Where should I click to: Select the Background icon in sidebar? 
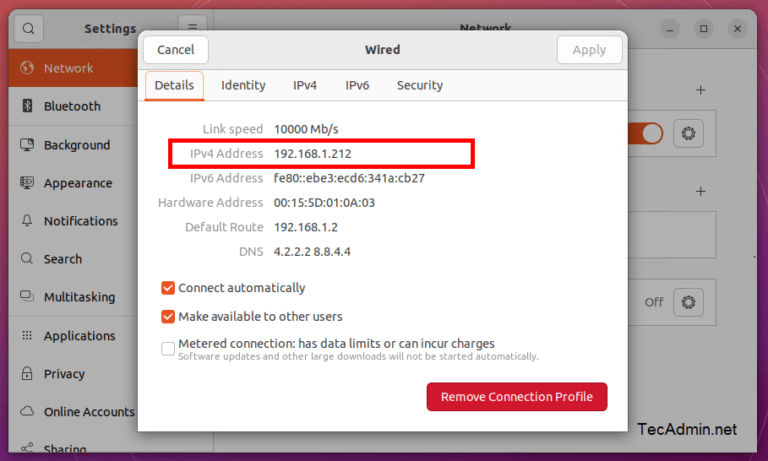coord(27,145)
